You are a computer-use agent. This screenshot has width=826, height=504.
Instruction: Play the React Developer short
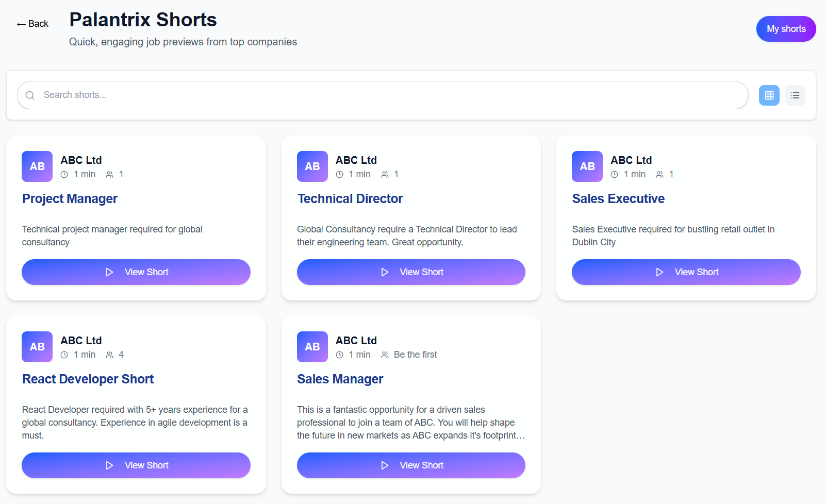tap(136, 465)
